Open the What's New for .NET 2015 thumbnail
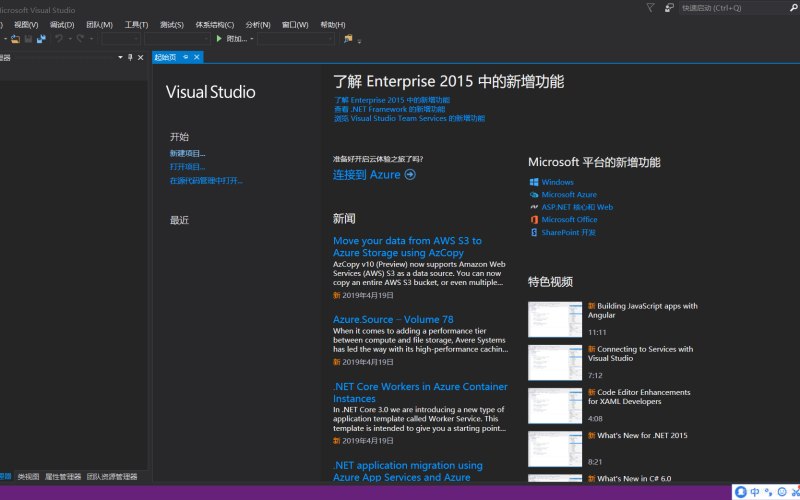 (x=555, y=449)
